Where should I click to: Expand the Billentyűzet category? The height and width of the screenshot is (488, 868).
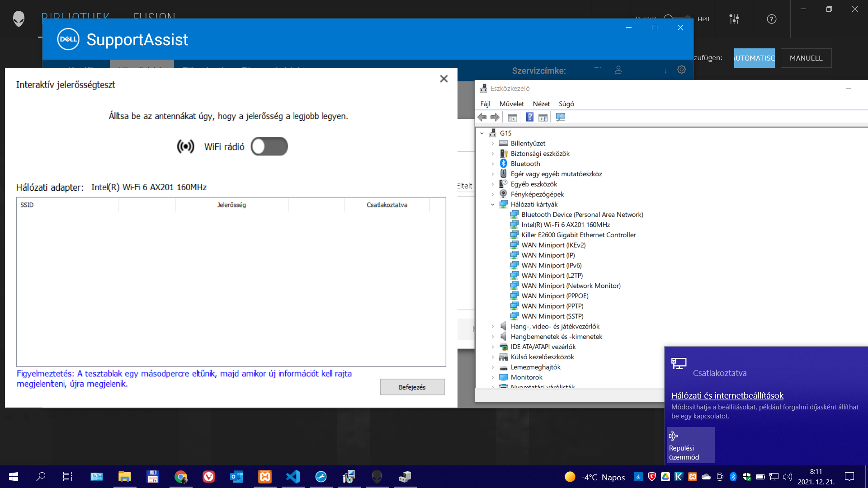(x=493, y=143)
